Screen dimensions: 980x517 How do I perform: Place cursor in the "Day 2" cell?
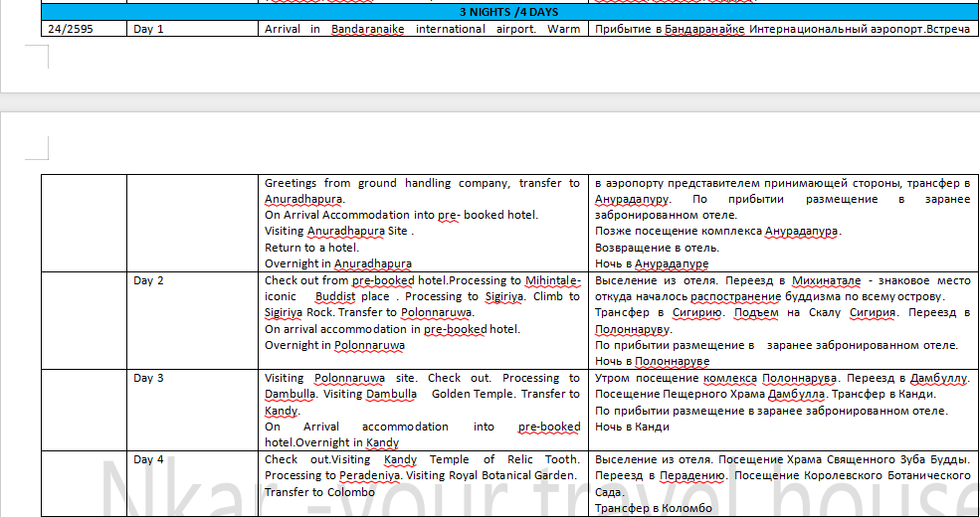click(x=148, y=280)
